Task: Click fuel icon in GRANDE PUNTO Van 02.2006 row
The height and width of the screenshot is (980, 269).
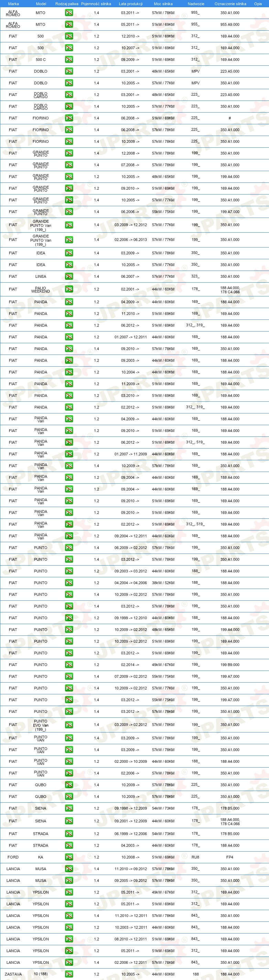Action: click(x=69, y=240)
